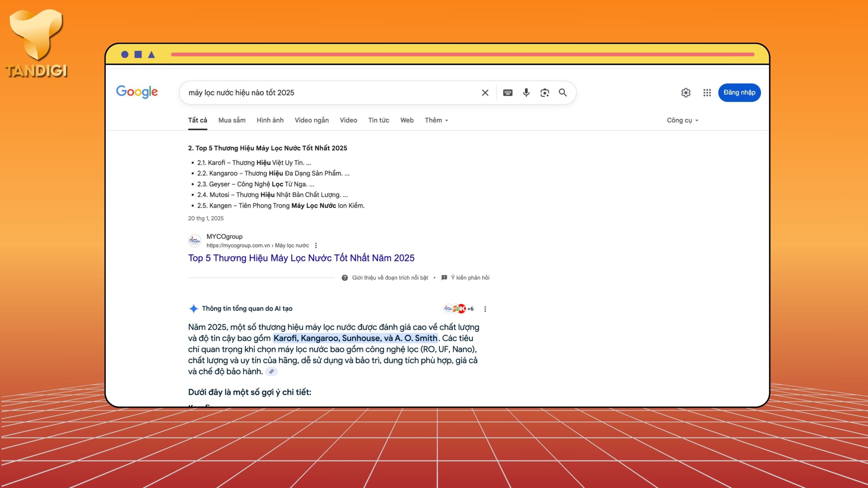Click the MYCOgroup site favicon
Screen dimensions: 868x488
point(195,241)
